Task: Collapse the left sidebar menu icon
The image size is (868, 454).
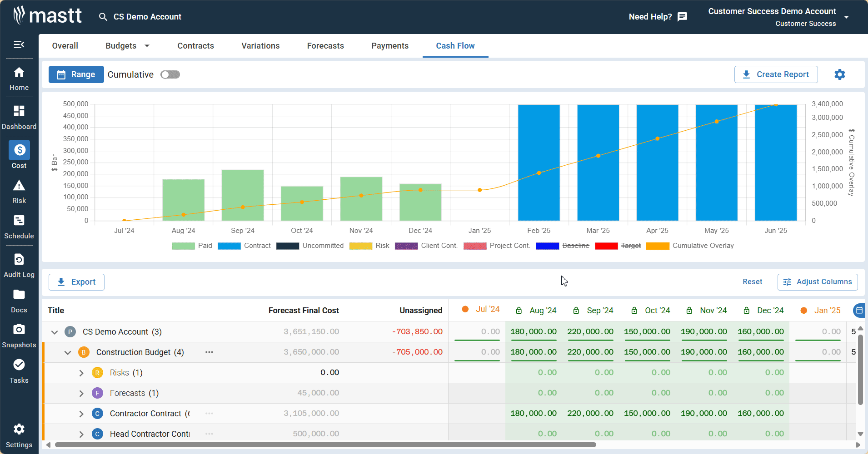Action: [19, 44]
